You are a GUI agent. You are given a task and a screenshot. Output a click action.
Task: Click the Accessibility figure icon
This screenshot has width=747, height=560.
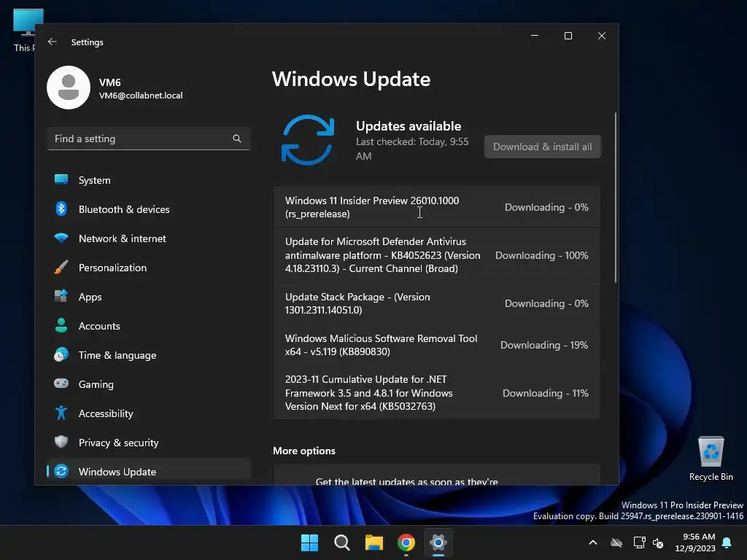tap(61, 413)
